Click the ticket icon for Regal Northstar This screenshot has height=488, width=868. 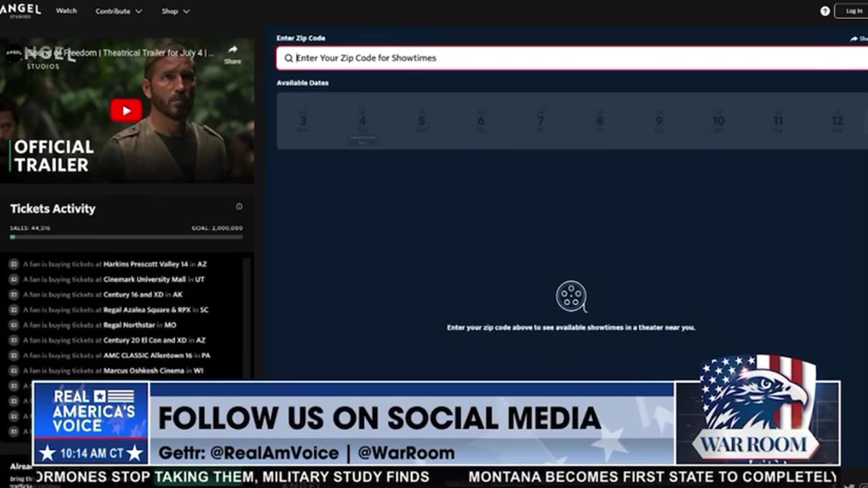14,325
